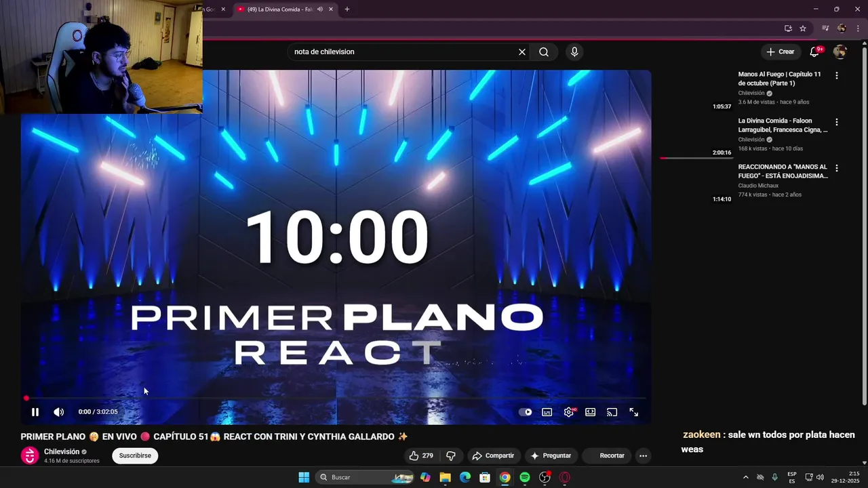This screenshot has width=868, height=488.
Task: Click the Recortar clip button
Action: click(606, 455)
